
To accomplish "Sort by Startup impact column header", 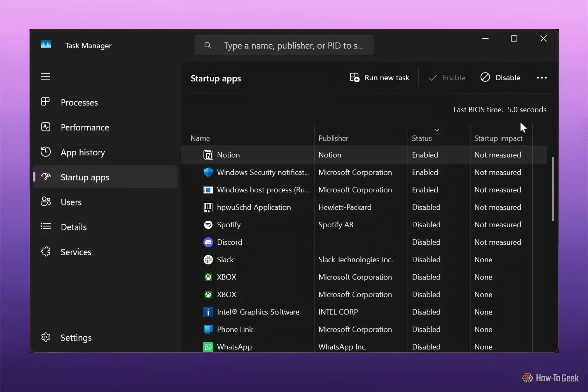I will [498, 138].
